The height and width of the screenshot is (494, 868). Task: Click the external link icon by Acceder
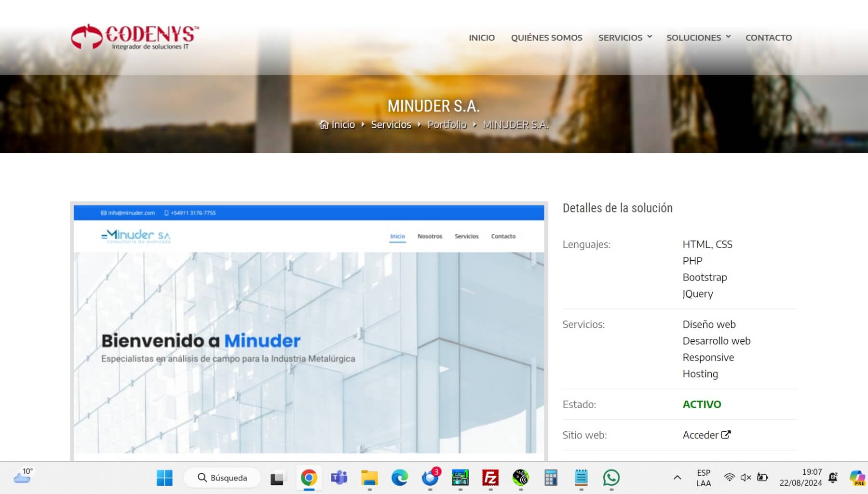coord(726,435)
